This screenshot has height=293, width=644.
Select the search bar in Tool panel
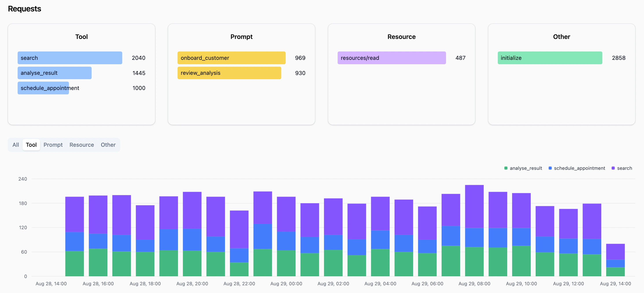coord(70,58)
